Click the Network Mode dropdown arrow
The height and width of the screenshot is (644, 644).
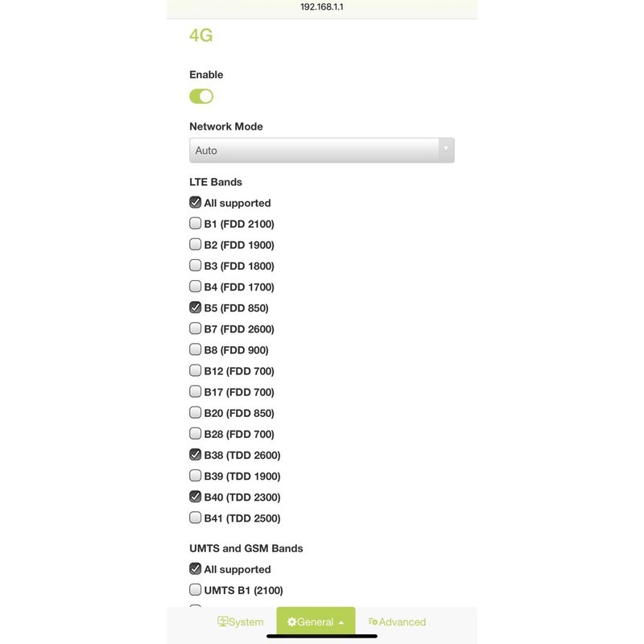(x=445, y=149)
